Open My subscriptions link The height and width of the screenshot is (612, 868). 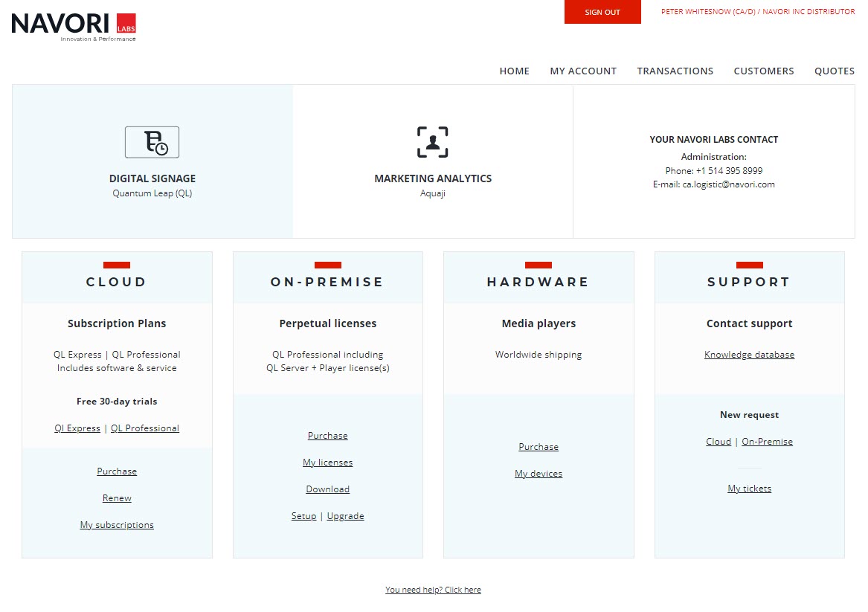[117, 525]
